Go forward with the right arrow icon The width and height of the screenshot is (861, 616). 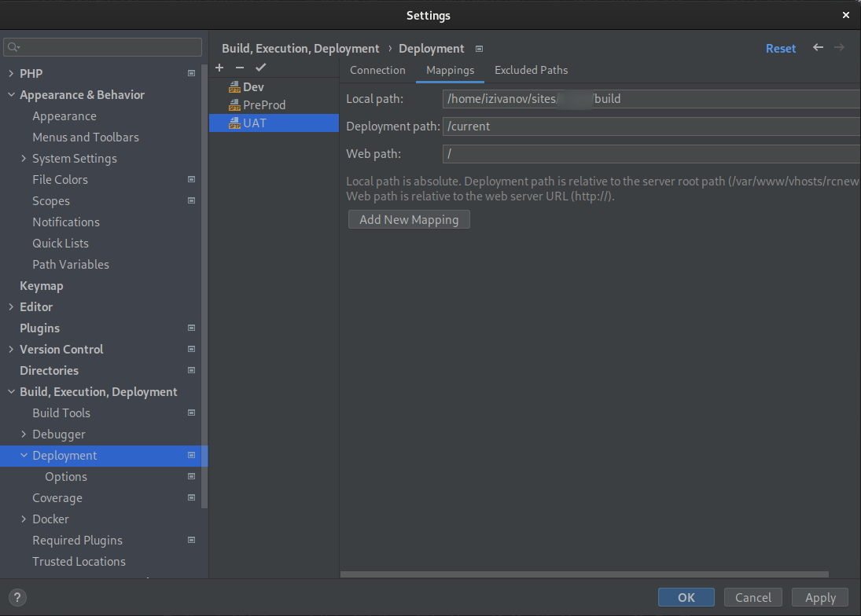click(x=839, y=48)
